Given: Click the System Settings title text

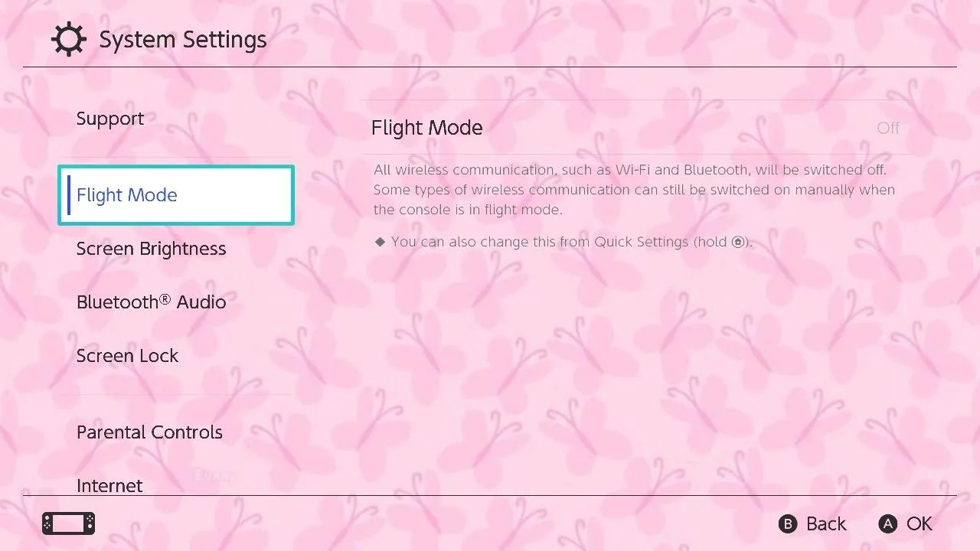Looking at the screenshot, I should (183, 40).
